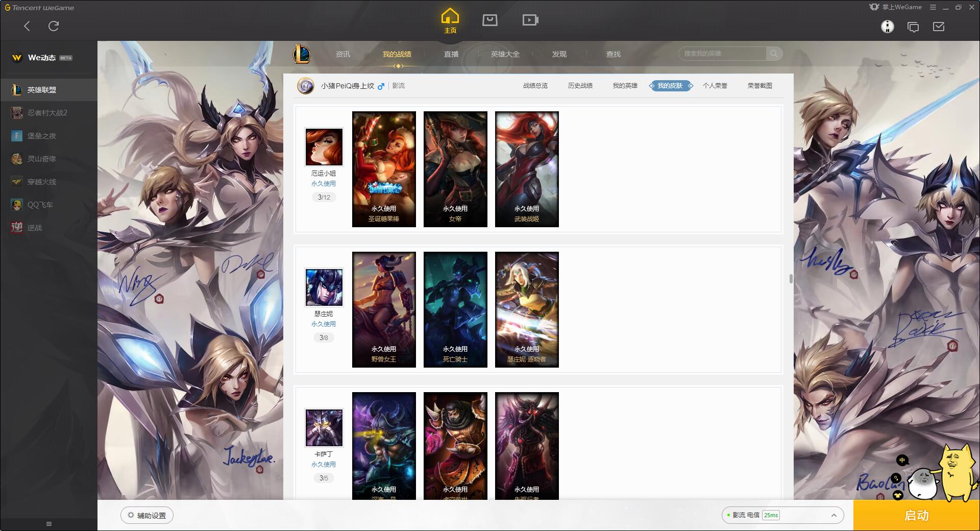Viewport: 980px width, 531px height.
Task: Go back with the left arrow icon
Action: pos(27,26)
